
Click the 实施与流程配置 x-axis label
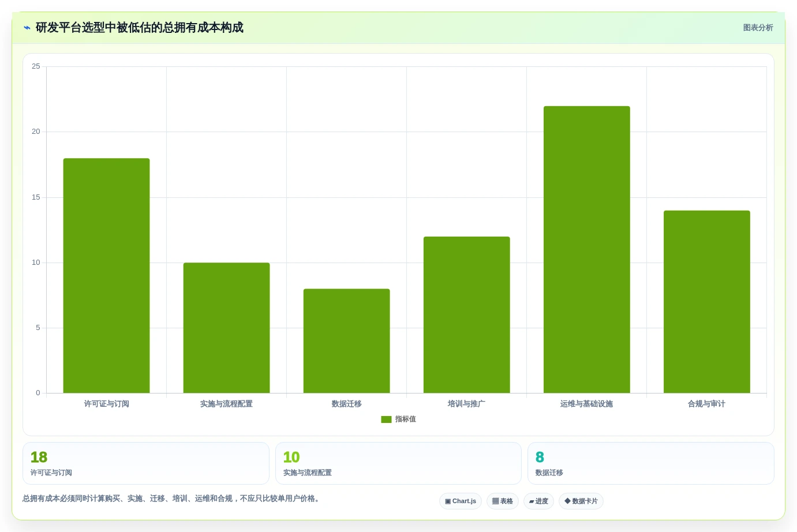[226, 404]
